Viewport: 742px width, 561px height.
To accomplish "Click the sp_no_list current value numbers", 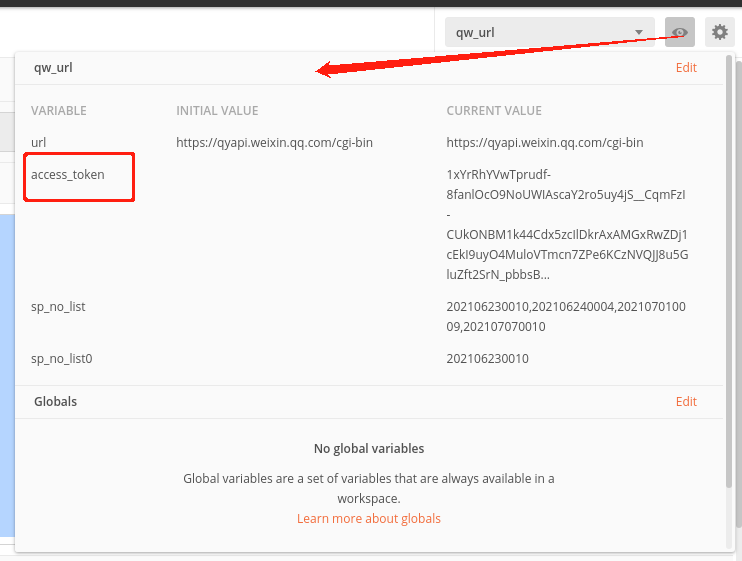I will coord(566,316).
